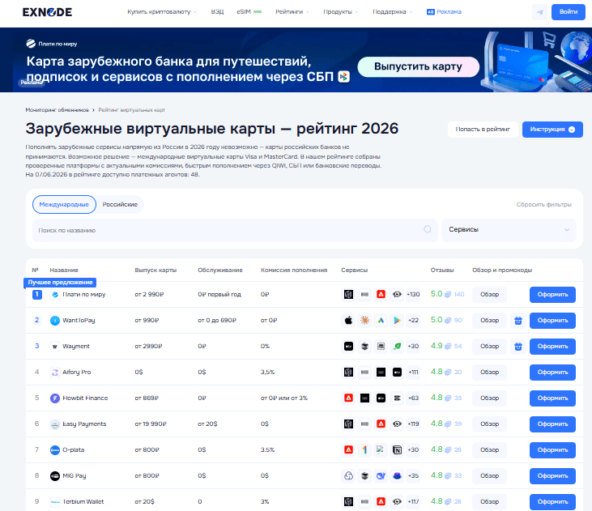Expand Купить криптовалюту menu

162,12
